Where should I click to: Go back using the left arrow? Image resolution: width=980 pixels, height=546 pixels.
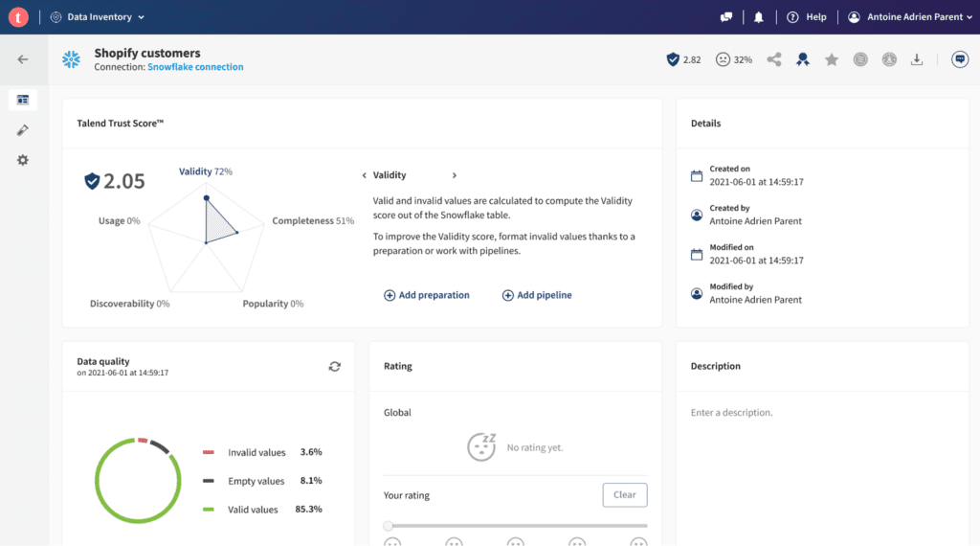pyautogui.click(x=23, y=59)
